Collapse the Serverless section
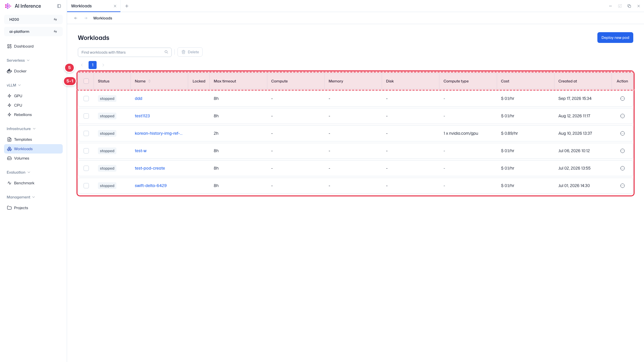644x362 pixels. coord(18,60)
